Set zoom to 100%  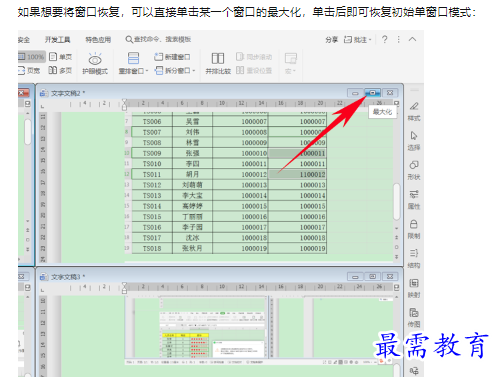click(x=31, y=57)
